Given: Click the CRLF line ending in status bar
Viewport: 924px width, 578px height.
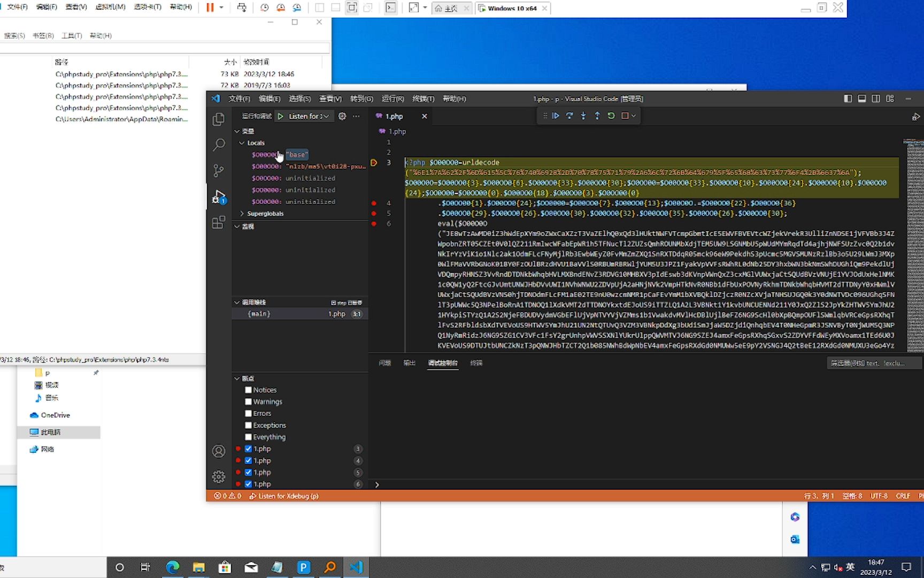Looking at the screenshot, I should tap(903, 496).
